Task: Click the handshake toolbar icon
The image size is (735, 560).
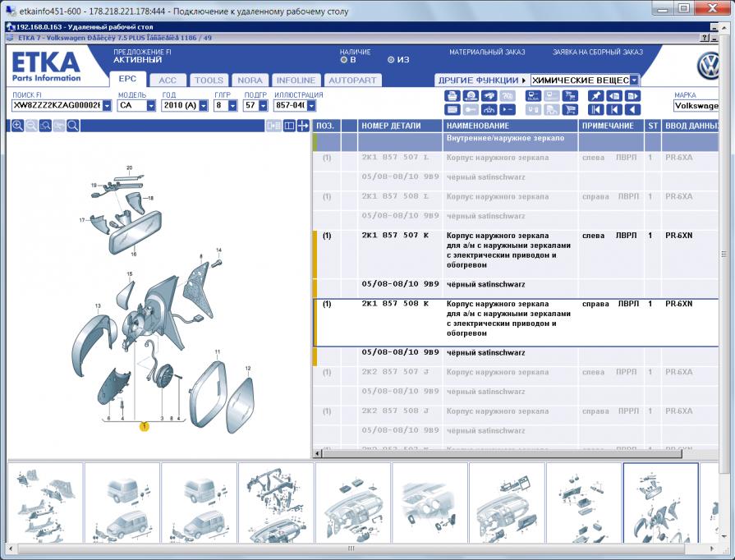Action: point(489,96)
